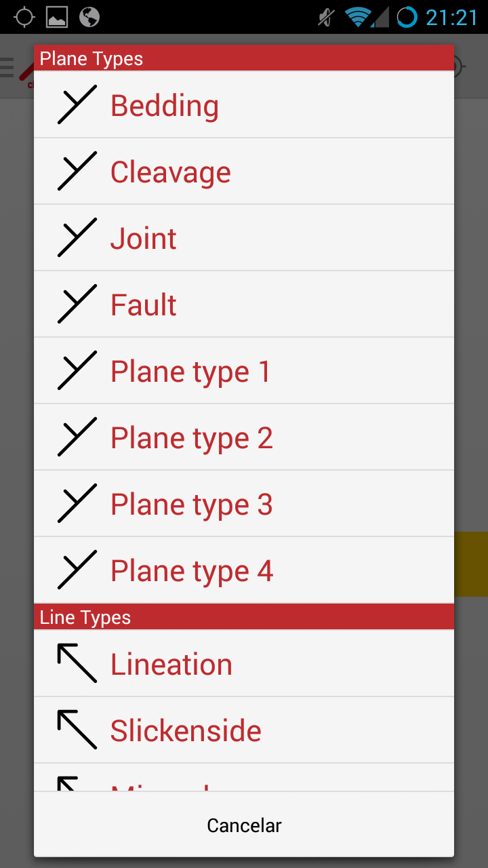Tap the plane symbol icon beside Joint
This screenshot has width=488, height=868.
point(77,238)
